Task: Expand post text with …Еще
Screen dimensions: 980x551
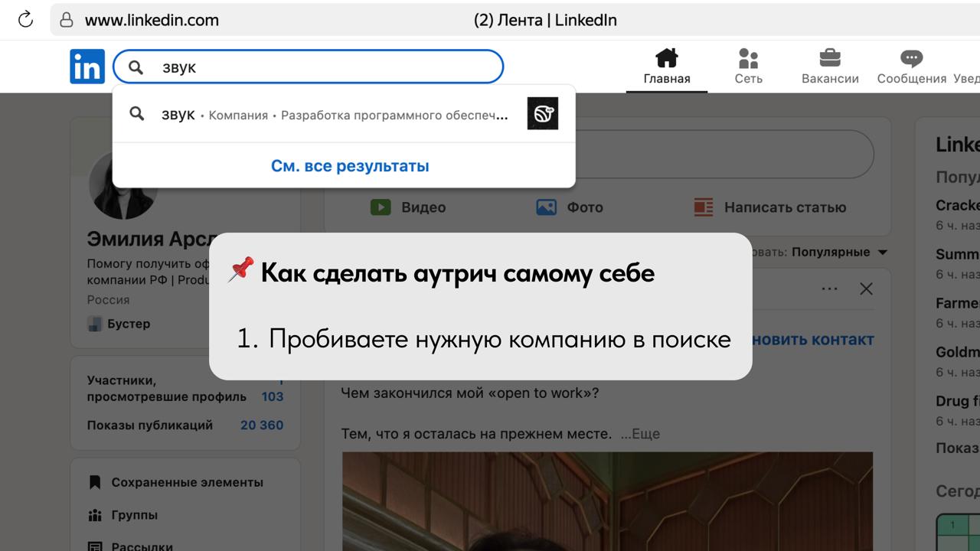Action: pyautogui.click(x=640, y=434)
